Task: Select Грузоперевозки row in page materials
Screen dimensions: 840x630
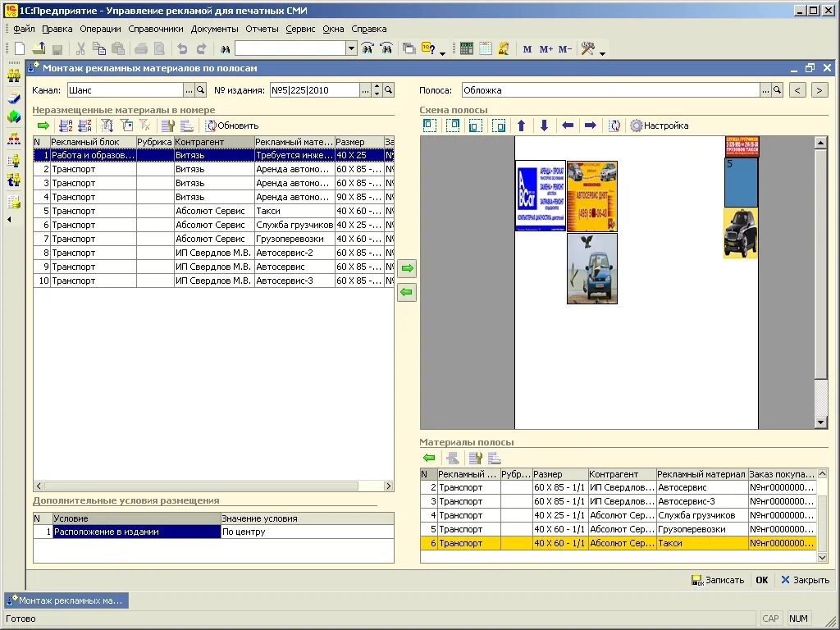Action: (619, 529)
